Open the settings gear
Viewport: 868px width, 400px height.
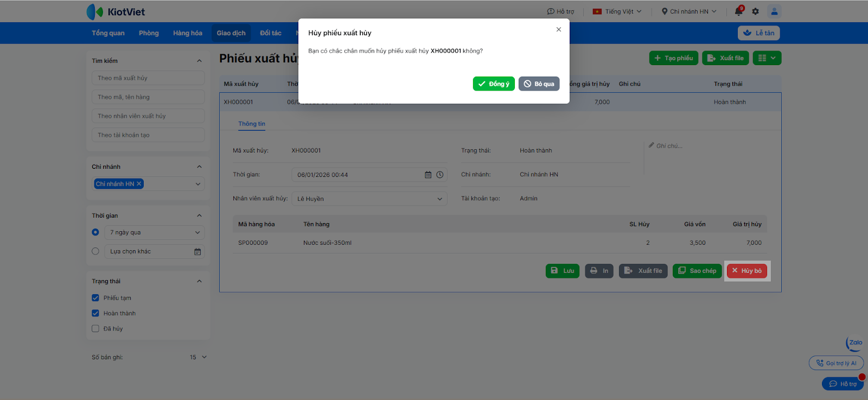[755, 11]
